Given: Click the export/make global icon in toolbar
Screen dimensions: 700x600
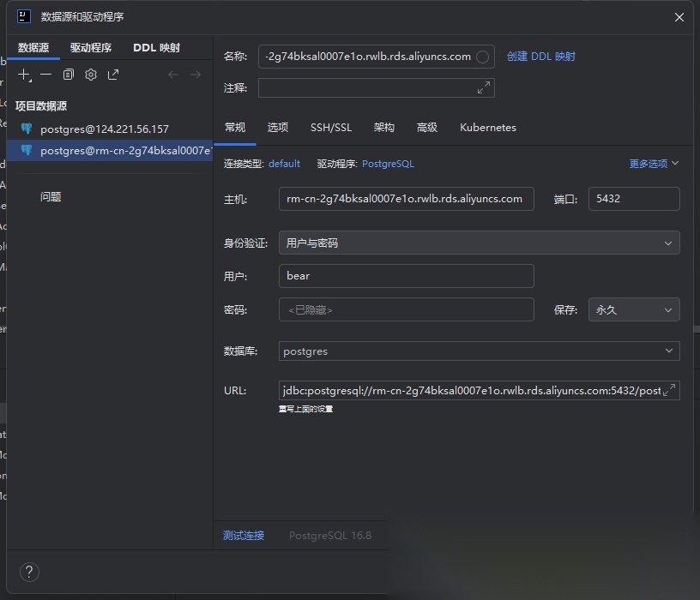Looking at the screenshot, I should [x=113, y=75].
